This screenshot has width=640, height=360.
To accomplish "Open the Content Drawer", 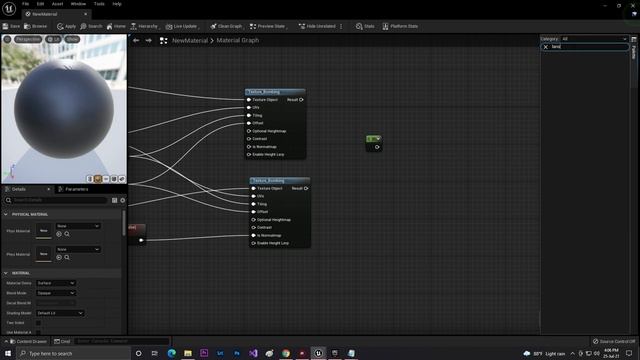I will pos(28,341).
